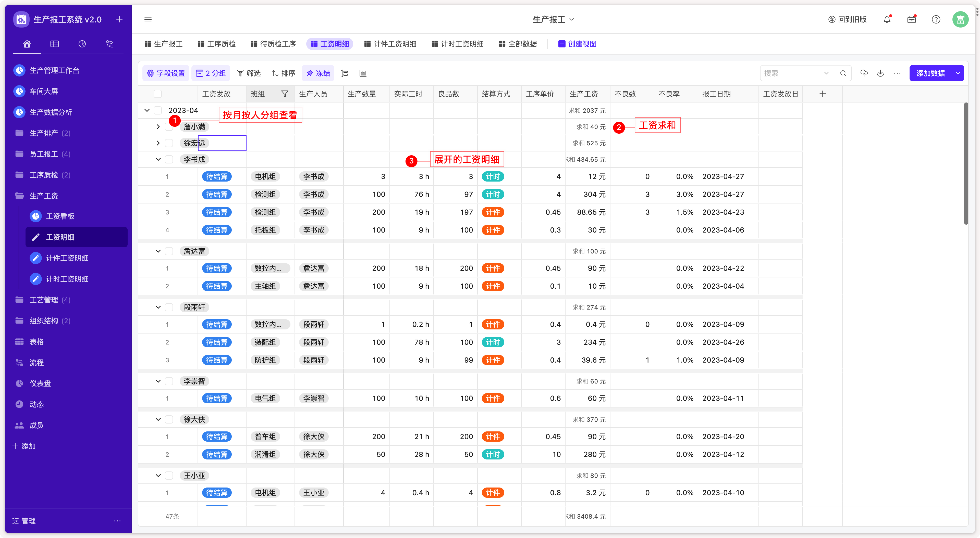Click the cloud upload import icon
980x538 pixels.
tap(864, 73)
